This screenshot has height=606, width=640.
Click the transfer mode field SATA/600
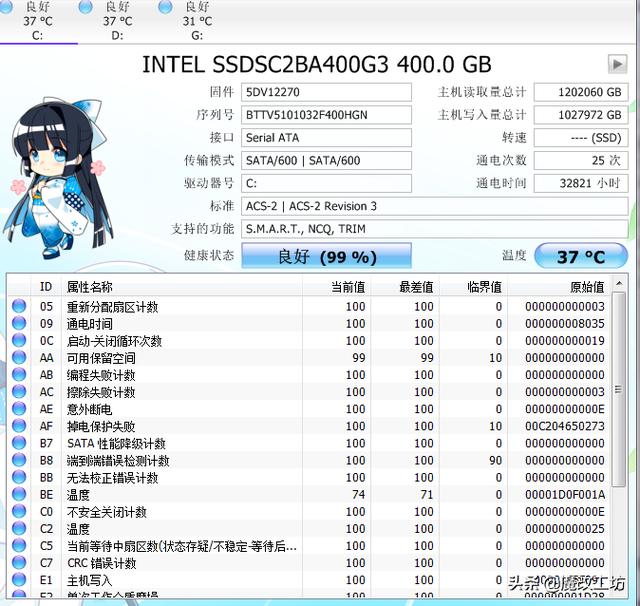pyautogui.click(x=327, y=161)
